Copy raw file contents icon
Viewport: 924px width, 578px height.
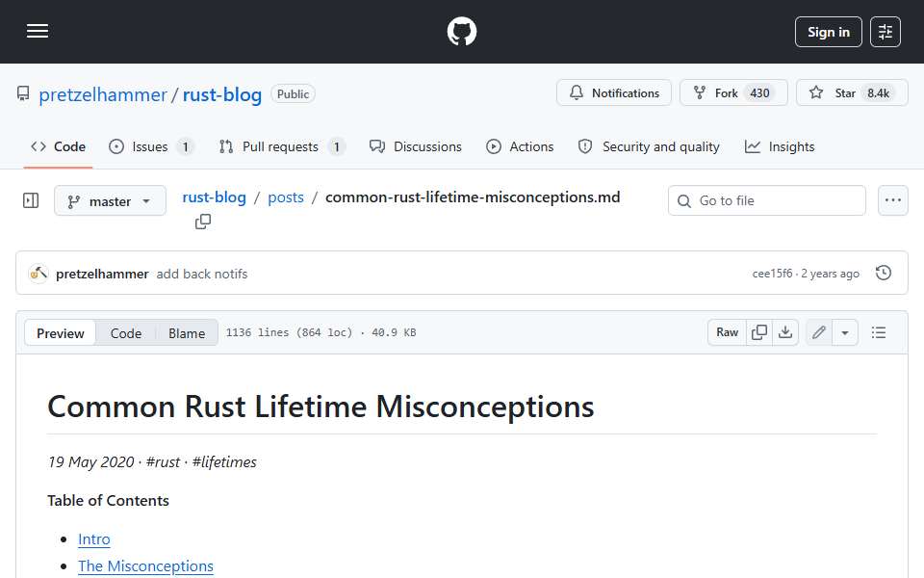[x=759, y=332]
